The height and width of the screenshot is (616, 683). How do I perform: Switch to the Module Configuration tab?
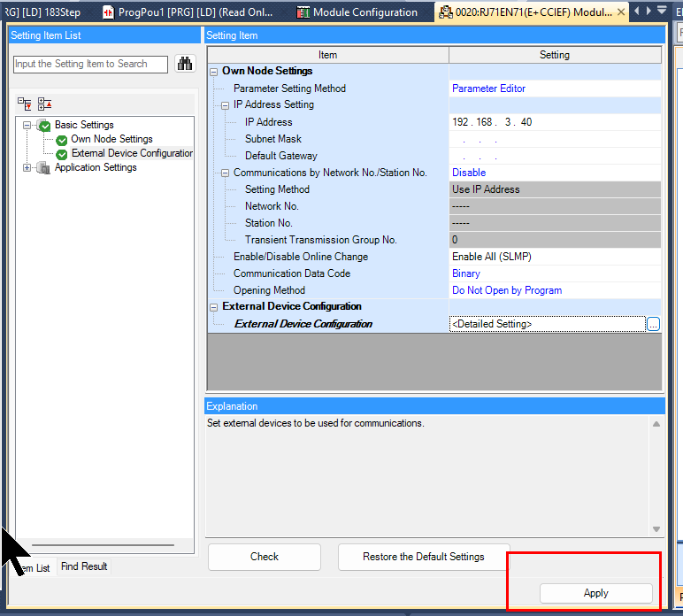pyautogui.click(x=357, y=12)
